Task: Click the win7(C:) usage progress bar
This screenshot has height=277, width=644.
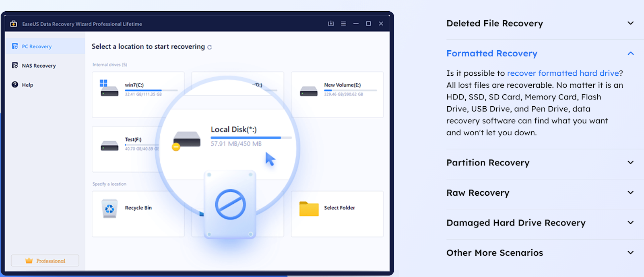Action: [151, 90]
